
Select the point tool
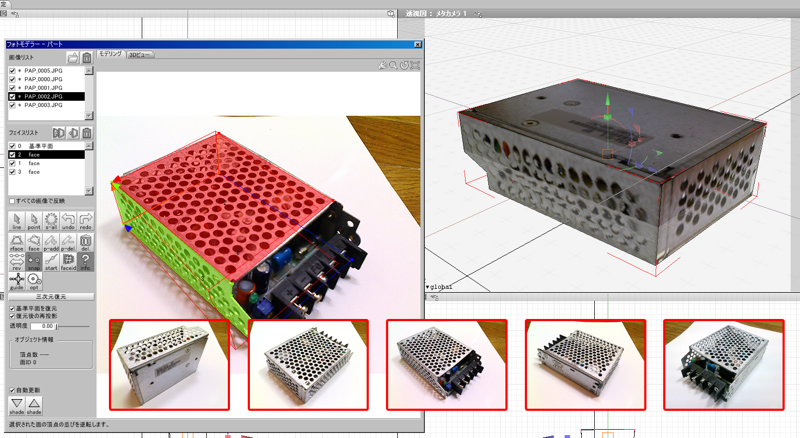[x=34, y=221]
